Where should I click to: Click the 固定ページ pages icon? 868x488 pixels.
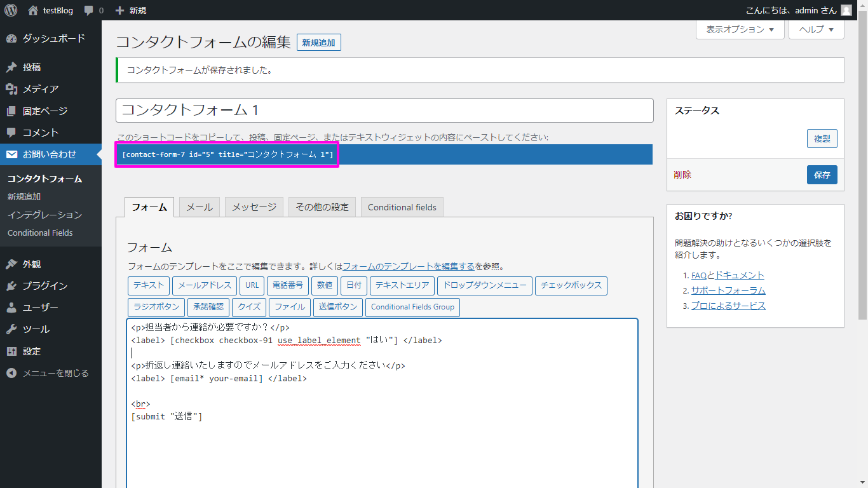tap(11, 111)
